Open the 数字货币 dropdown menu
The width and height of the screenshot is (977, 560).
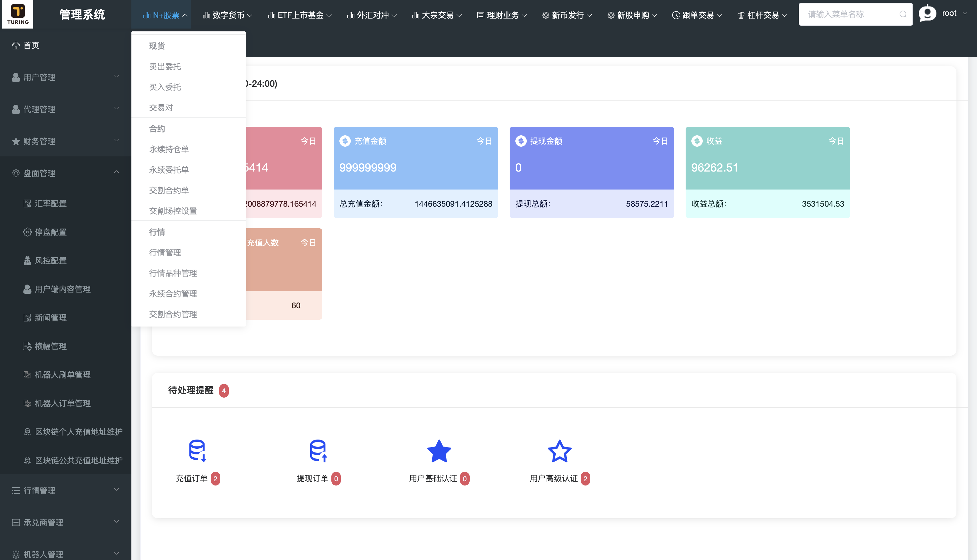(x=227, y=15)
